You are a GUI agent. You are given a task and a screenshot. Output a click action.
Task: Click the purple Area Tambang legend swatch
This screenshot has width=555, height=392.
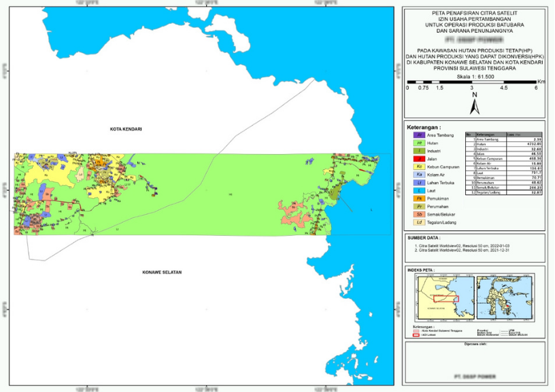[419, 135]
